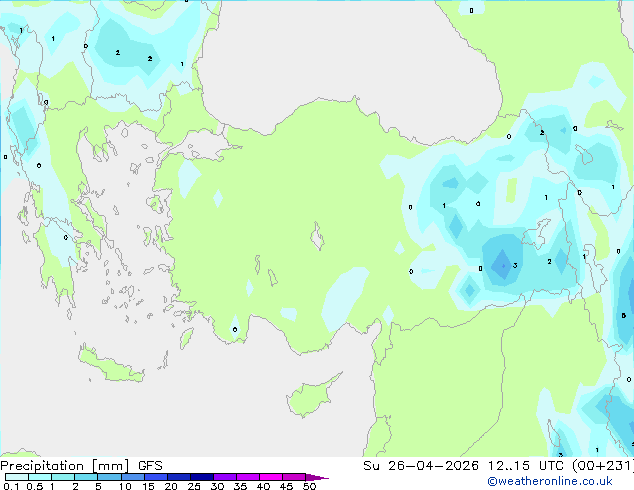The width and height of the screenshot is (634, 490).
Task: Click the above-50 mm legend arrow tip
Action: 317,477
